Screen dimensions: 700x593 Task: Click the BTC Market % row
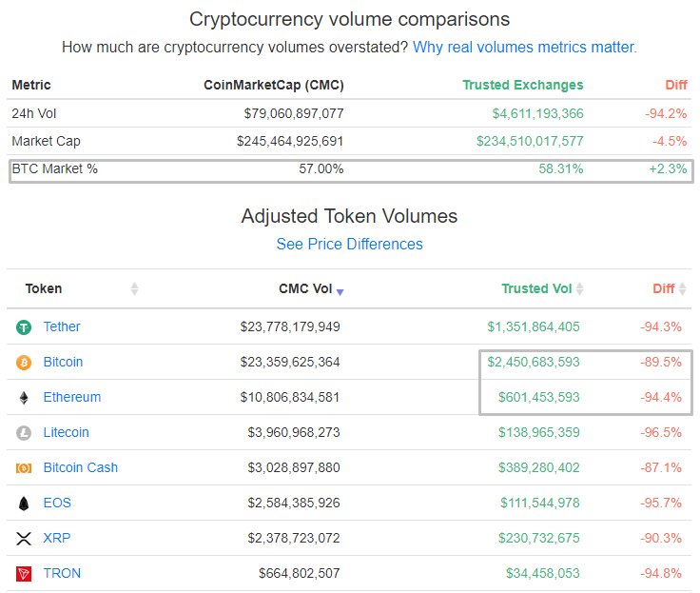(350, 169)
